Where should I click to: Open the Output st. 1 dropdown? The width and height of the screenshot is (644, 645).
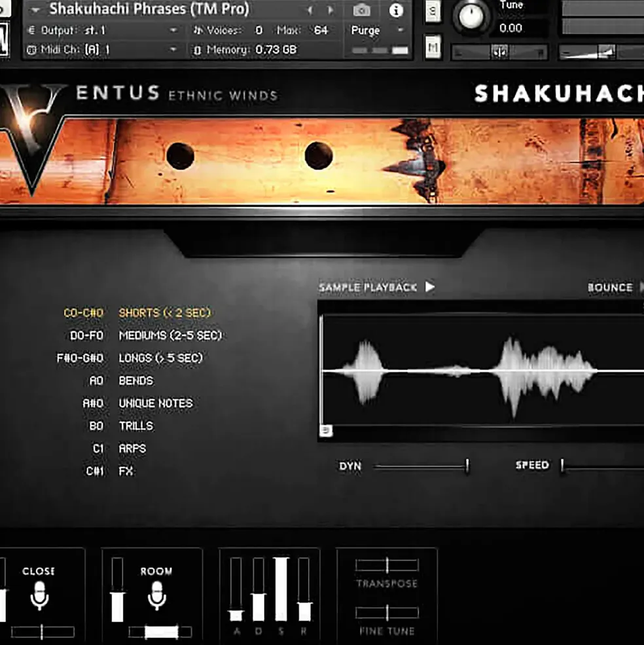coord(102,30)
